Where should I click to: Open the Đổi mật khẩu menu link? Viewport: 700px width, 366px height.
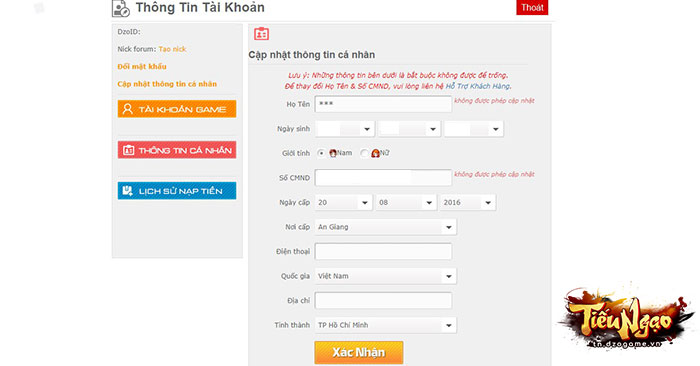(x=142, y=67)
